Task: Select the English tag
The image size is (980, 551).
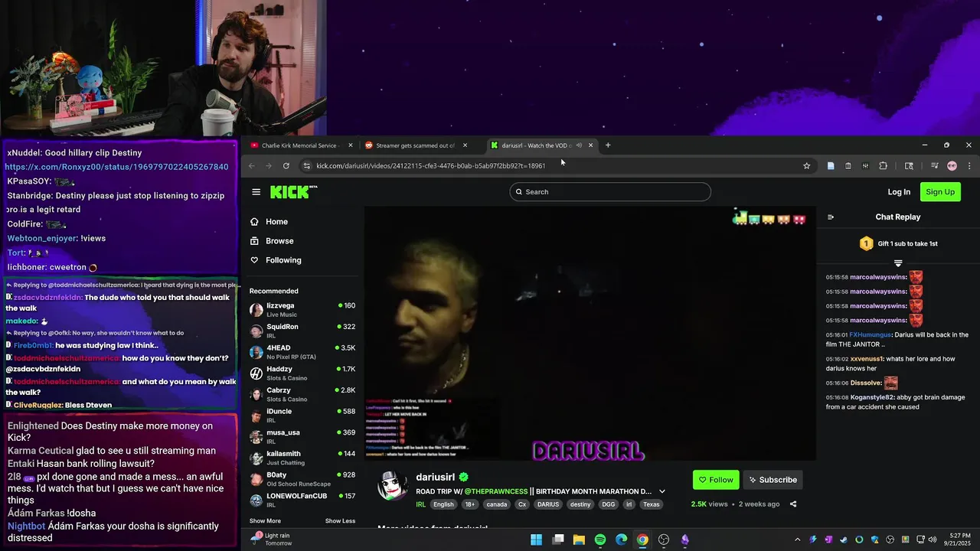Action: (443, 504)
